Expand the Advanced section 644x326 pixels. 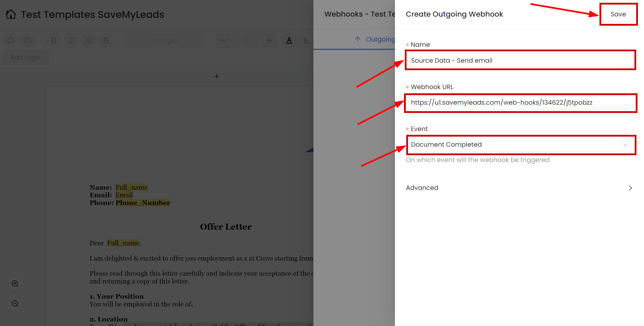519,188
